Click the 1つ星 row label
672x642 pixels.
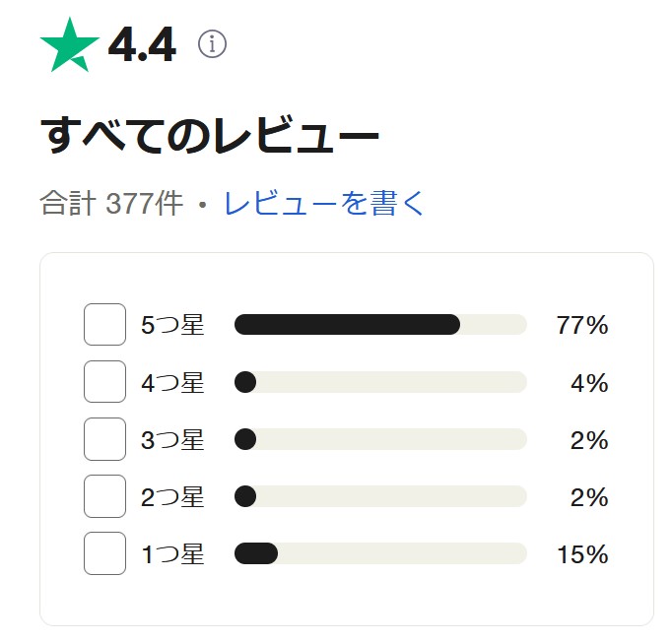tap(172, 553)
